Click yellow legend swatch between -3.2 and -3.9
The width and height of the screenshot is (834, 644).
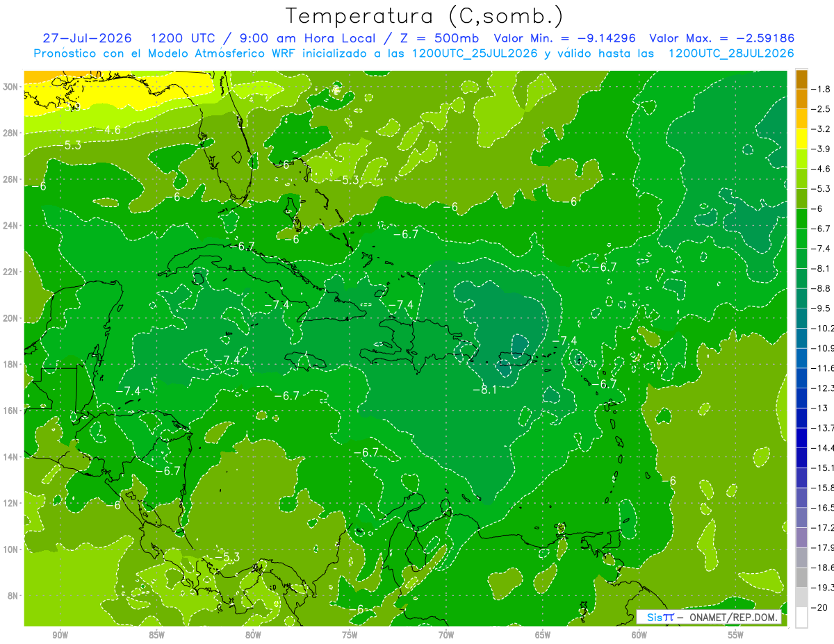(801, 139)
